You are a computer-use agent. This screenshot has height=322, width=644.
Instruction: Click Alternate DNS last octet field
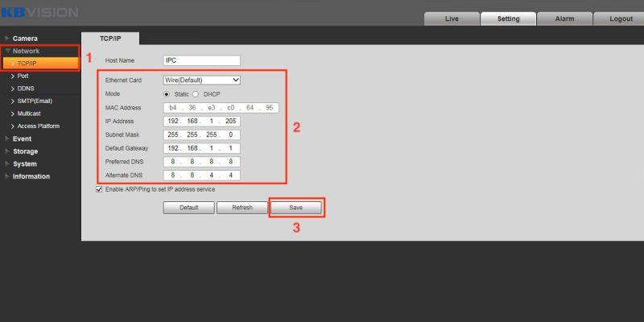231,175
